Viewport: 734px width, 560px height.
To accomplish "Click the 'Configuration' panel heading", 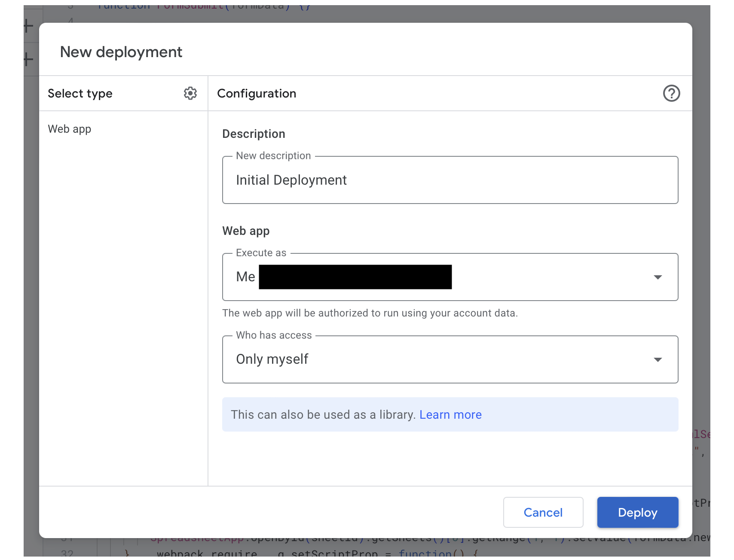I will tap(257, 94).
